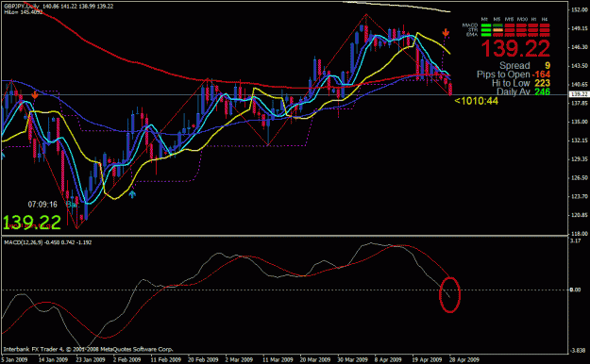This screenshot has height=364, width=590.
Task: Click the MACD(12,26,9) indicator label
Action: click(23, 242)
